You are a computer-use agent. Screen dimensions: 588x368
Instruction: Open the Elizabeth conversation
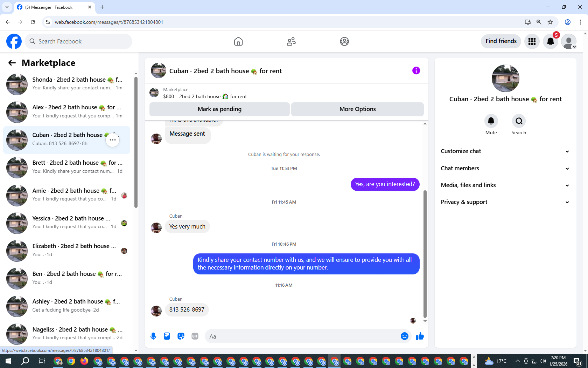pos(66,251)
